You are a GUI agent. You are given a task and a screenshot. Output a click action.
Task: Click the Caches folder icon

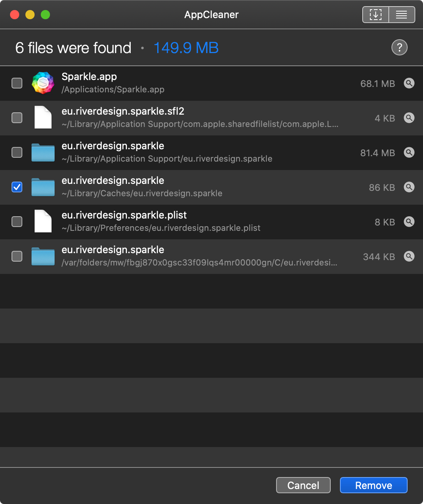[43, 187]
